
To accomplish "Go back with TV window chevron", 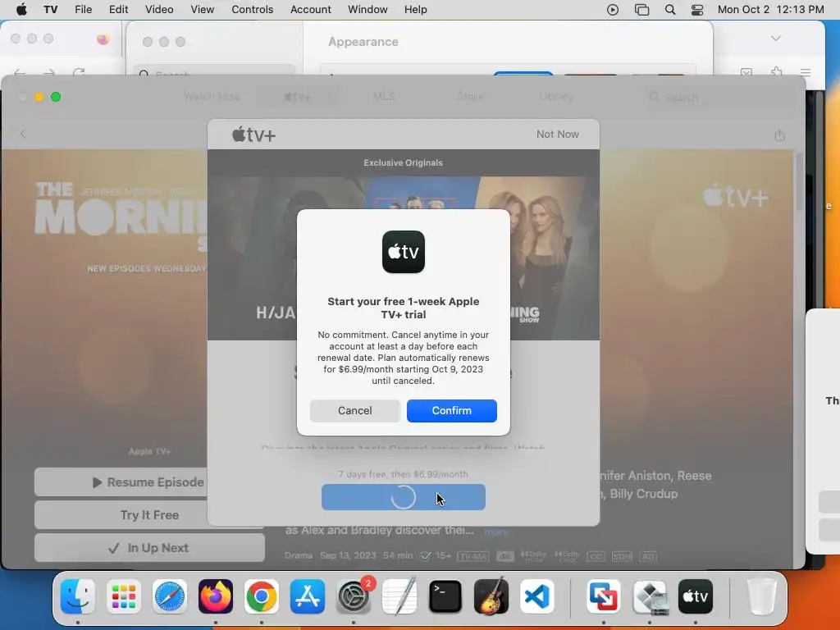I will [23, 134].
